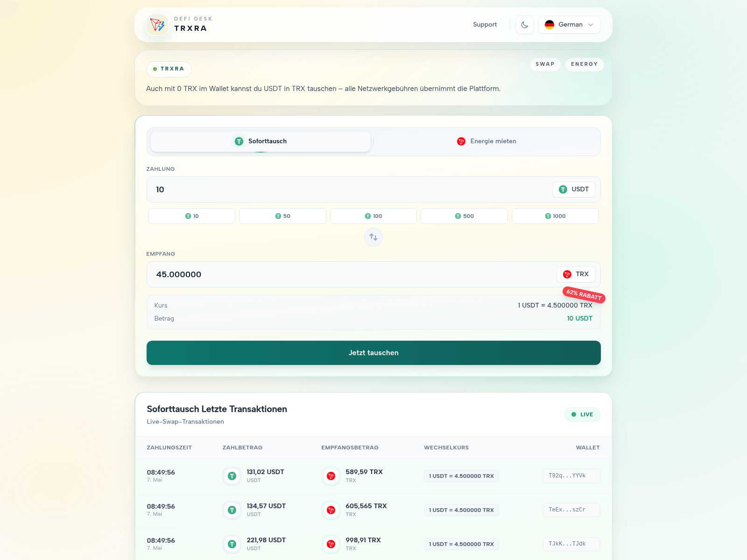747x560 pixels.
Task: Switch to the Soforttausch tab
Action: 261,141
